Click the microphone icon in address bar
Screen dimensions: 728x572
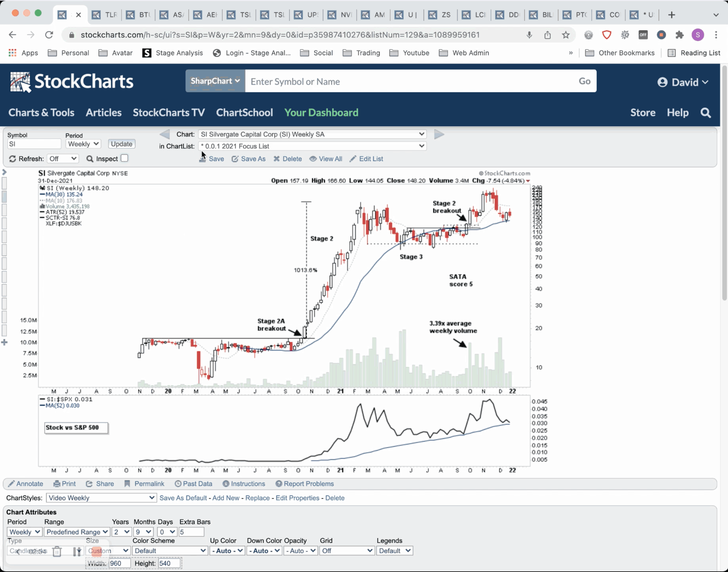(x=529, y=35)
